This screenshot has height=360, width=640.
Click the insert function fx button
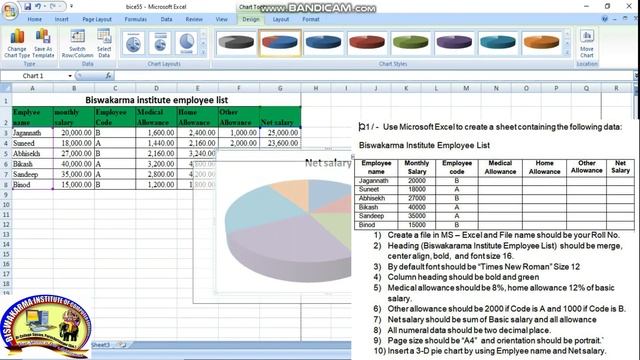click(x=108, y=76)
